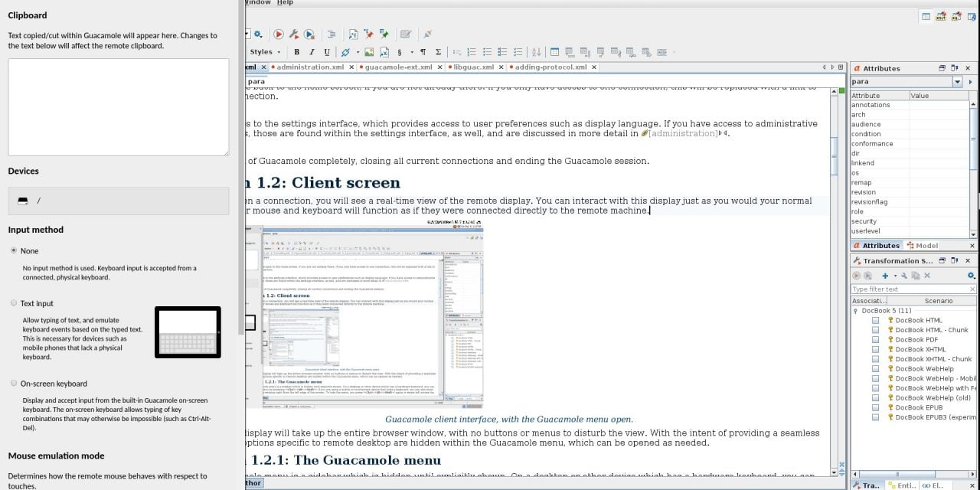This screenshot has height=490, width=980.
Task: Insert a numbered list from the toolbar
Action: (471, 52)
